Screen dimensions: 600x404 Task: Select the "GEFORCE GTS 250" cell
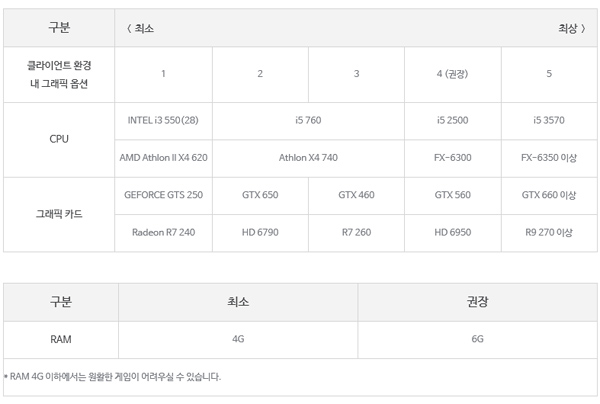[163, 195]
